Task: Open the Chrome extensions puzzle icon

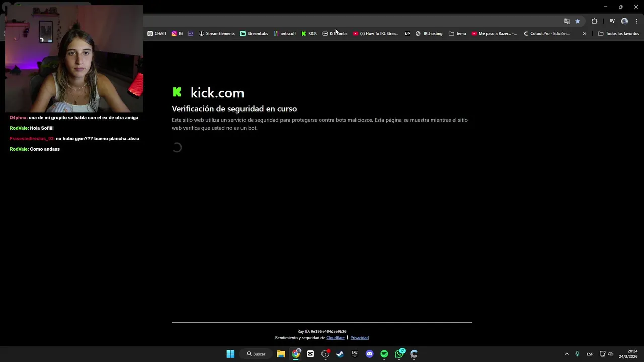Action: pyautogui.click(x=594, y=21)
